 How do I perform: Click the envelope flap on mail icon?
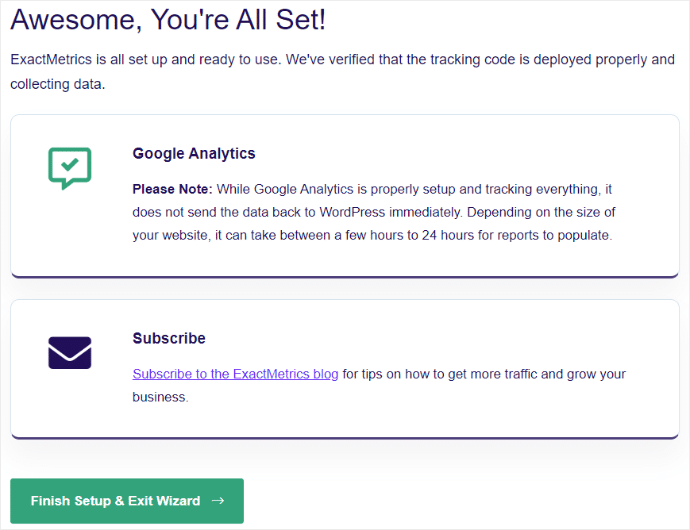(70, 349)
